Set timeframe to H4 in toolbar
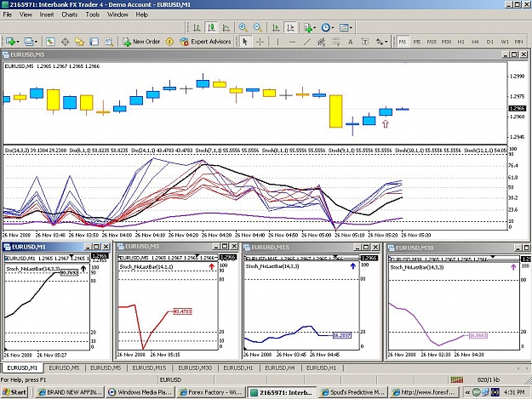The height and width of the screenshot is (399, 532). tap(475, 42)
